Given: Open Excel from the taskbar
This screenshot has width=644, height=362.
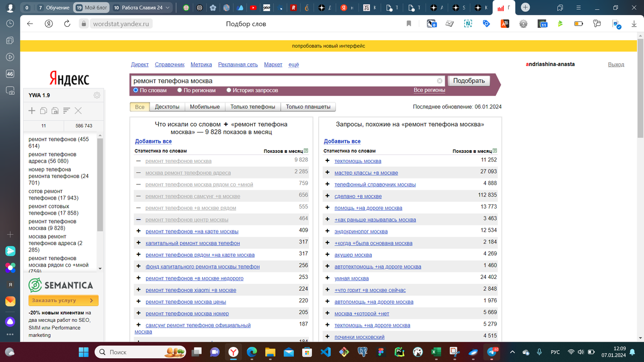Looking at the screenshot, I should tap(436, 352).
